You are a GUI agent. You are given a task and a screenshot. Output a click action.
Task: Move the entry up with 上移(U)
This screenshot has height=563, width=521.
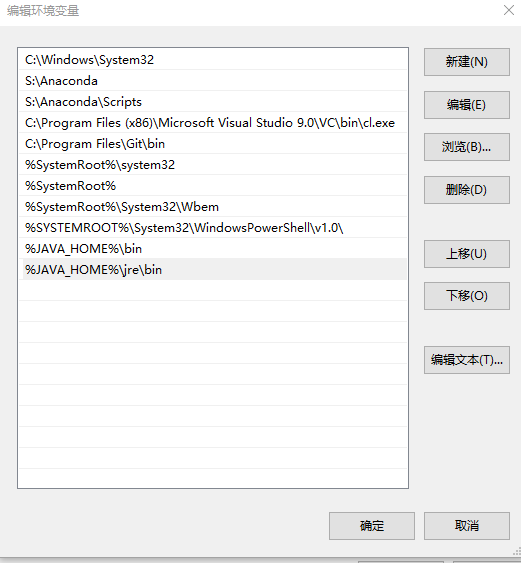click(466, 254)
